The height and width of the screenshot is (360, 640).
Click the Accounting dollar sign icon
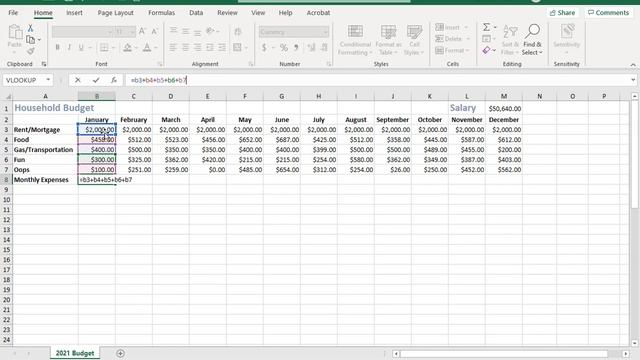[x=264, y=48]
